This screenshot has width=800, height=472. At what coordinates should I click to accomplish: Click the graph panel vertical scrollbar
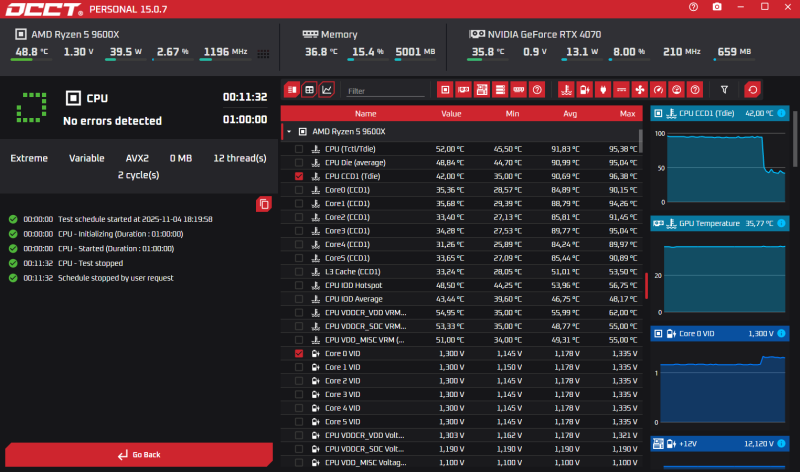pyautogui.click(x=795, y=139)
